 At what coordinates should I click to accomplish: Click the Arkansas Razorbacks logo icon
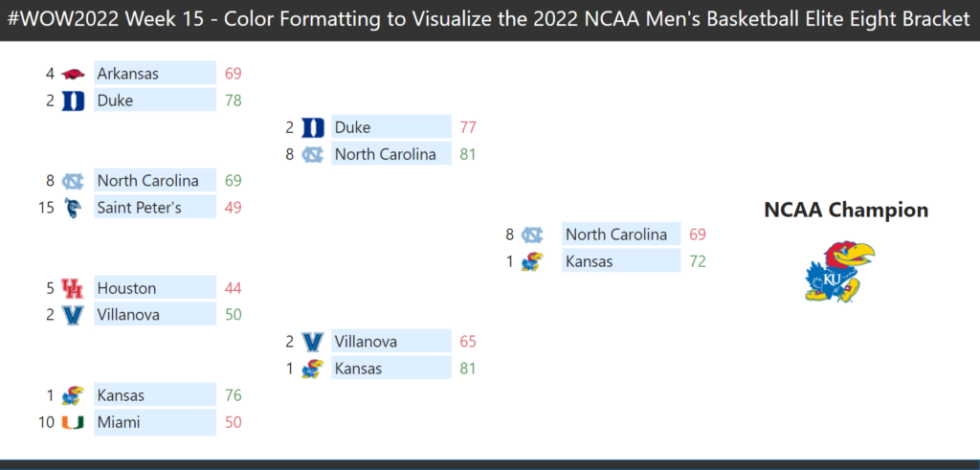73,74
